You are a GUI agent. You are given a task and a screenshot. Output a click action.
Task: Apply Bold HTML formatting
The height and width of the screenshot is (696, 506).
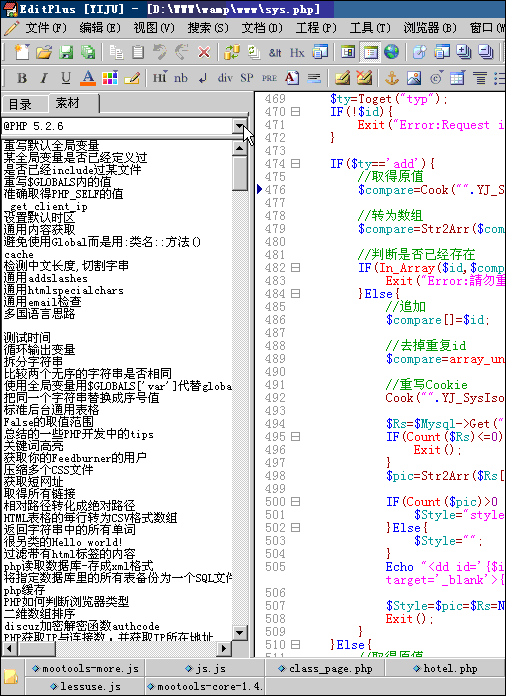22,79
